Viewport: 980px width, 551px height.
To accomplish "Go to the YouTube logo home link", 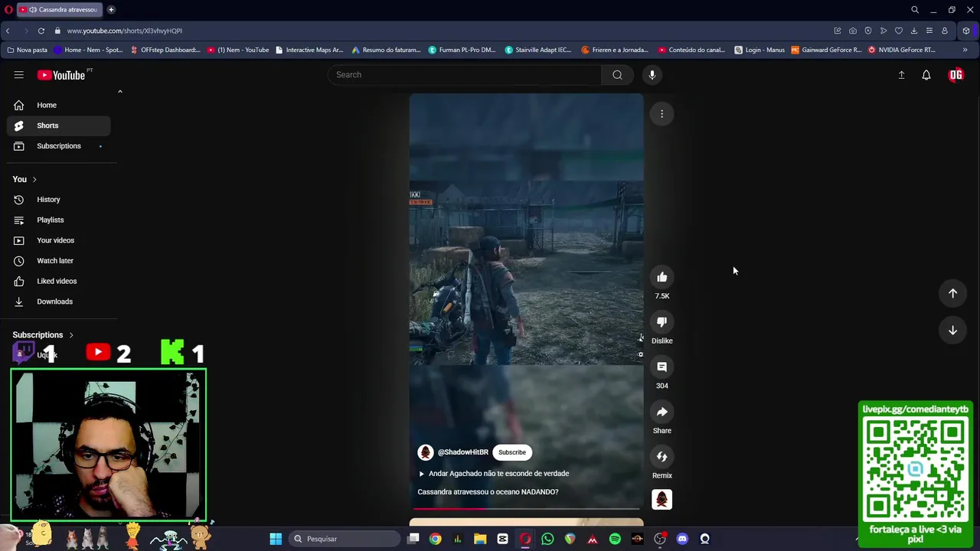I will pos(61,75).
